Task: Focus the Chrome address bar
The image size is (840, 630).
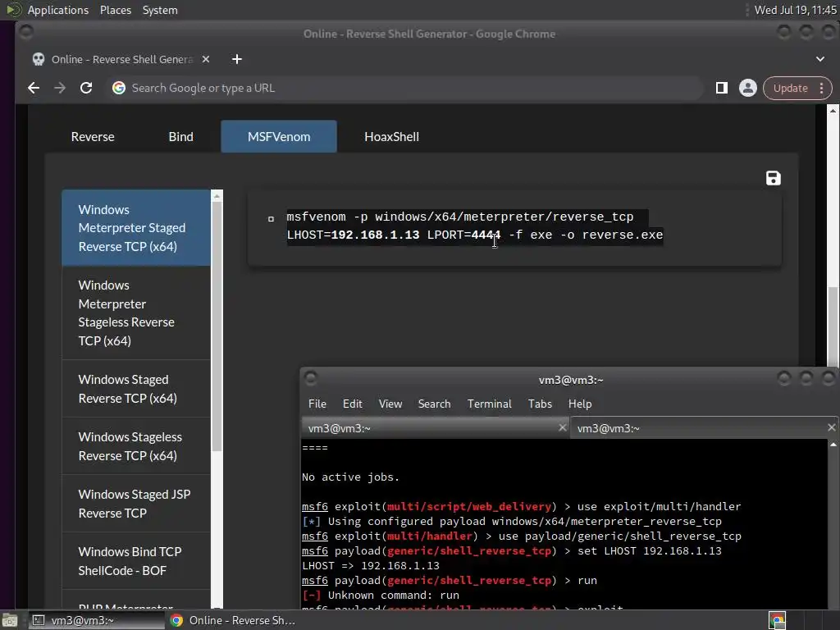Action: [x=407, y=88]
